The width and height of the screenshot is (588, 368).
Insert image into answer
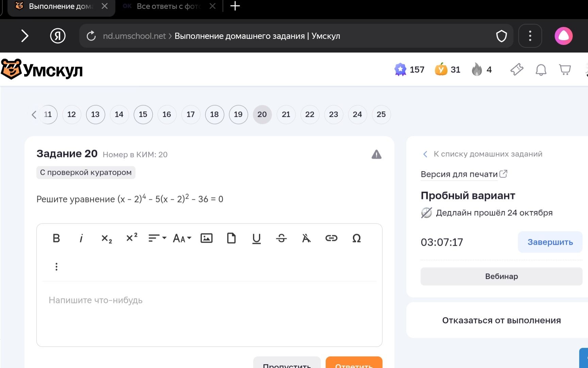[207, 238]
